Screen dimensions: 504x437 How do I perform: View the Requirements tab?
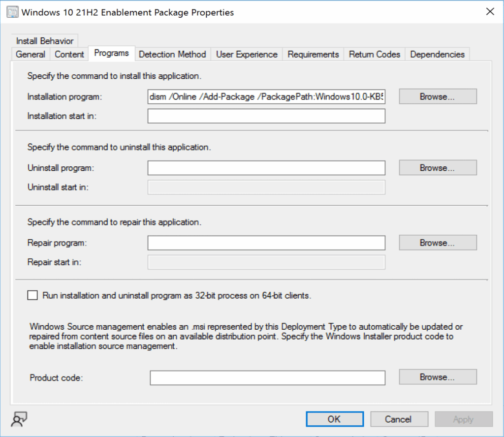(x=313, y=54)
